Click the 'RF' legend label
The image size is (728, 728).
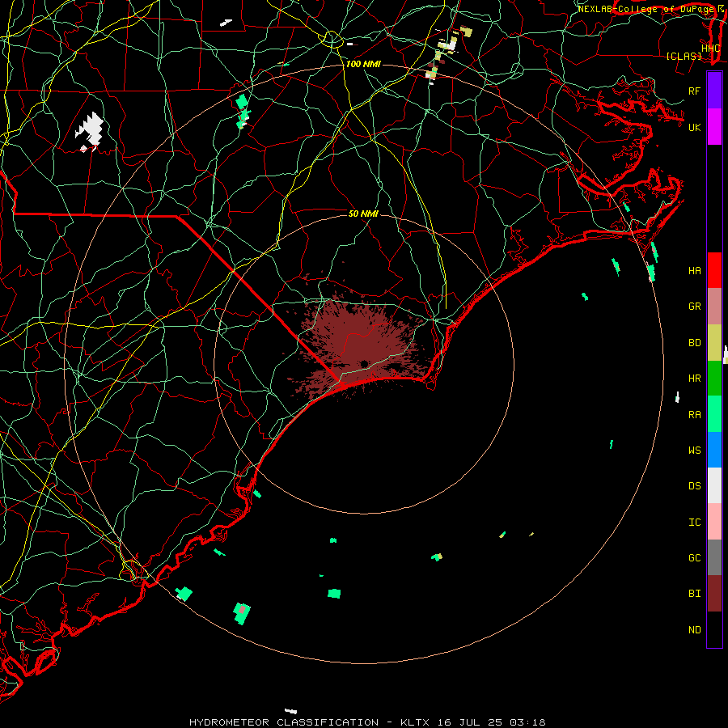[x=694, y=91]
